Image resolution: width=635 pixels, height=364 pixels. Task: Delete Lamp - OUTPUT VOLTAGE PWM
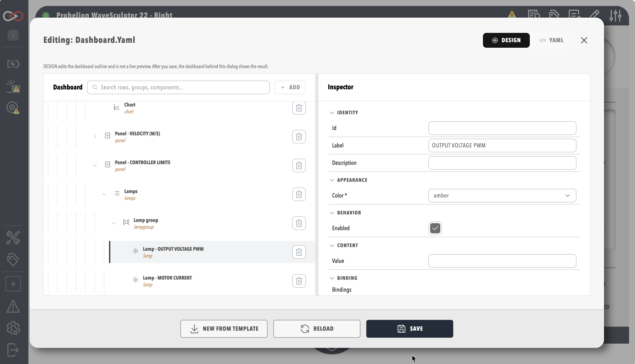click(x=299, y=252)
